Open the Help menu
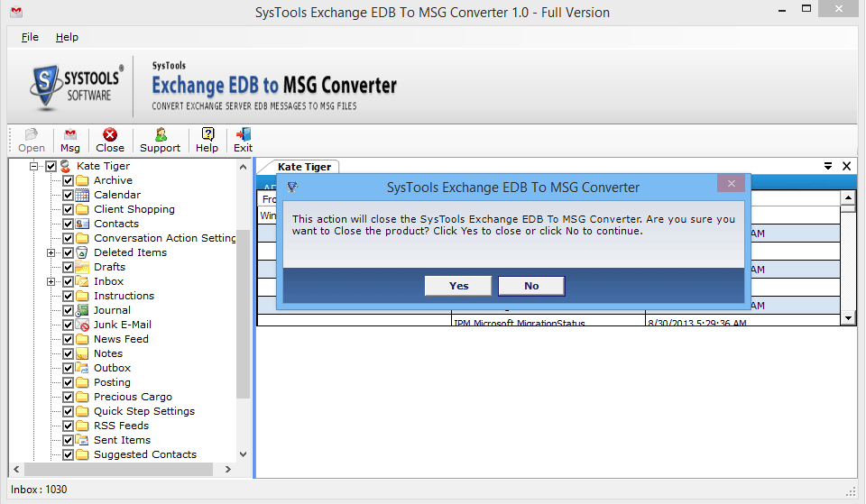The height and width of the screenshot is (504, 866). tap(67, 37)
